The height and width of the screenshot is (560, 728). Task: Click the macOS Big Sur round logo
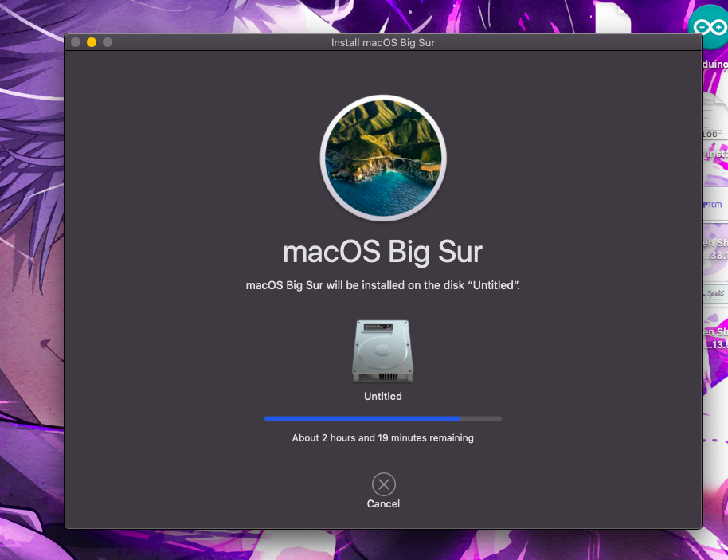(383, 158)
